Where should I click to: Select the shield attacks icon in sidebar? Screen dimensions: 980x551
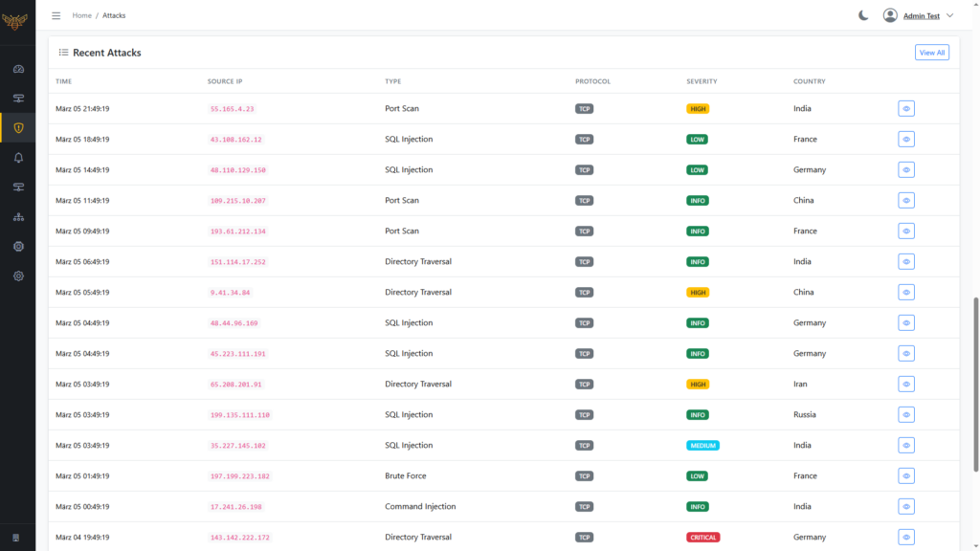pyautogui.click(x=17, y=128)
